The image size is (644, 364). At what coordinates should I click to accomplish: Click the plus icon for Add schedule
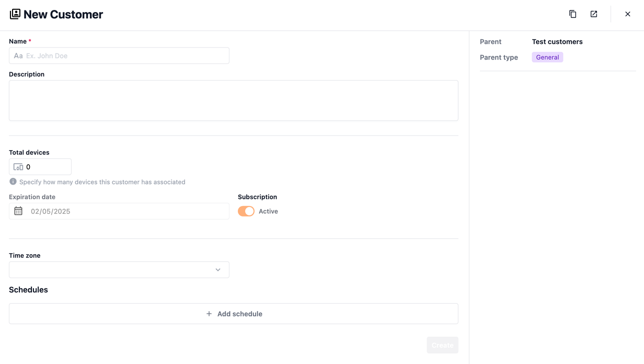[x=209, y=314]
